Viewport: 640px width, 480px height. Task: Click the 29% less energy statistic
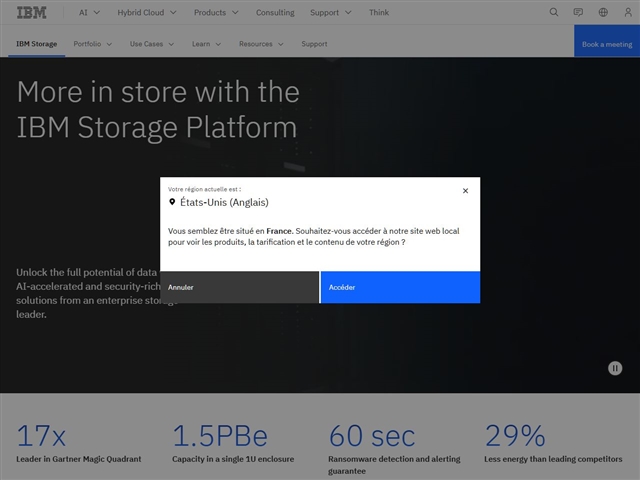pyautogui.click(x=515, y=436)
